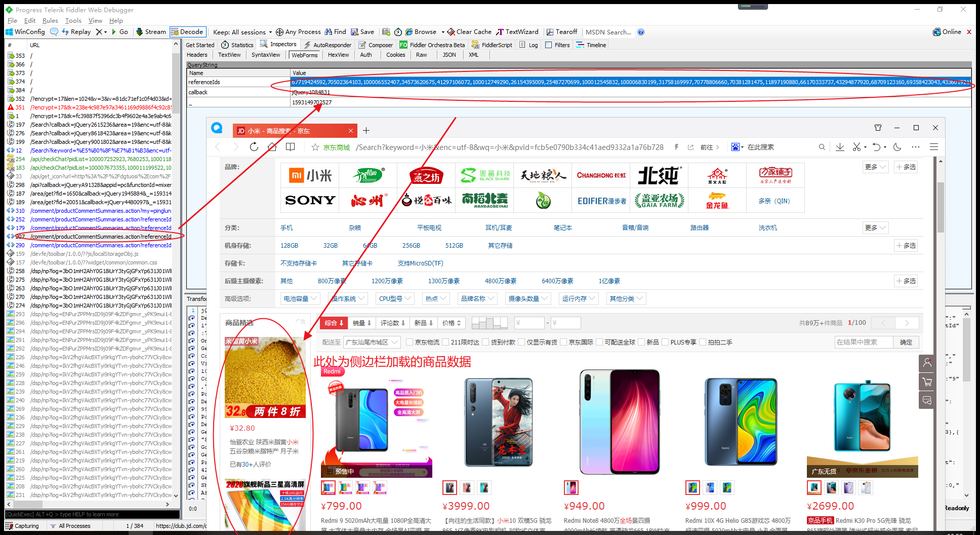Click the browser download arrow icon
This screenshot has width=980, height=535.
click(x=840, y=147)
